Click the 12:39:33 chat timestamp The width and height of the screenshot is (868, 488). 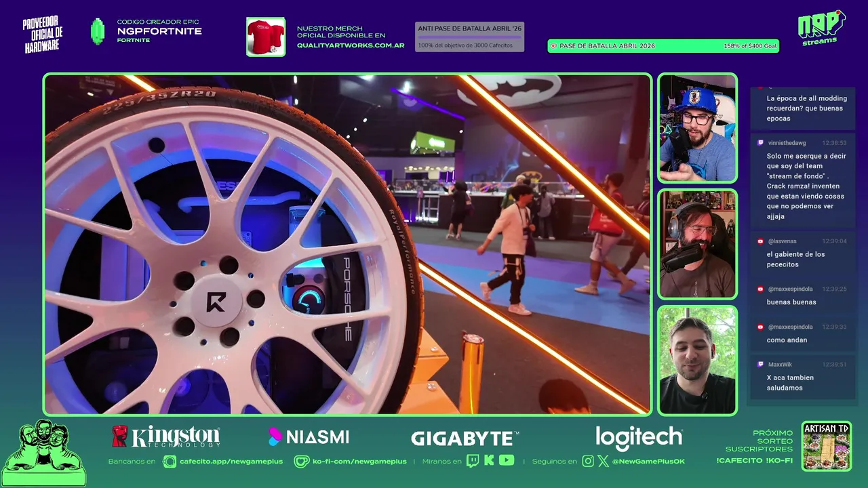point(834,327)
